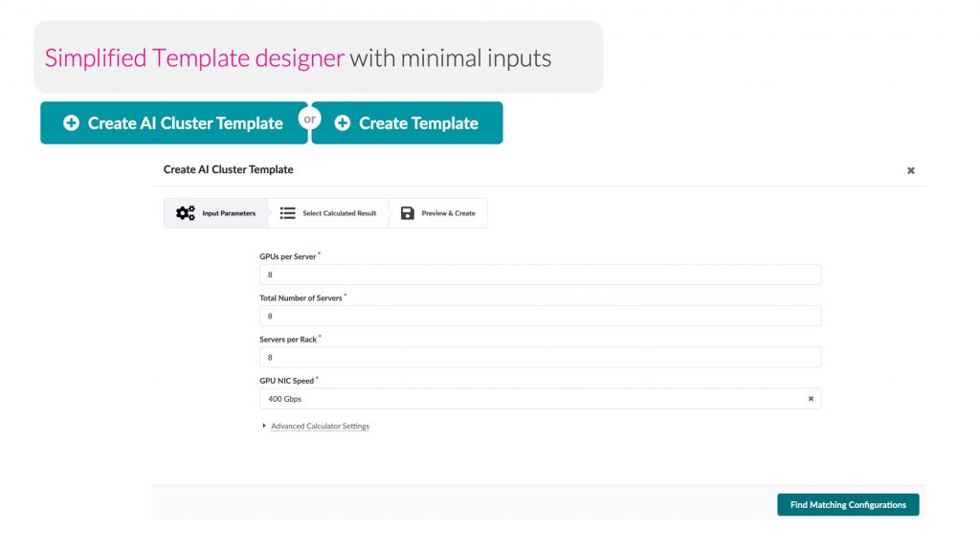Close the Create AI Cluster Template dialog

tap(910, 169)
